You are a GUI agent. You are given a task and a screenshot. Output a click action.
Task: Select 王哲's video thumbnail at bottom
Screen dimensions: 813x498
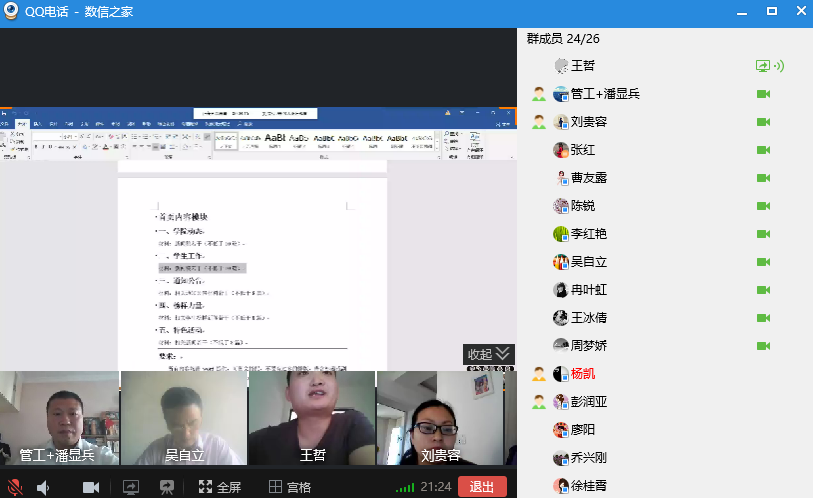point(312,418)
